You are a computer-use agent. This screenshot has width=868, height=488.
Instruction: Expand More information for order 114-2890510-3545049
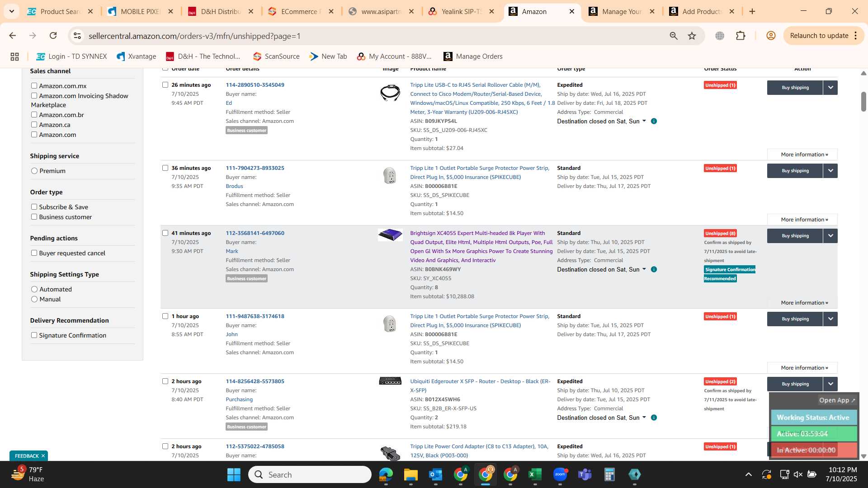802,155
